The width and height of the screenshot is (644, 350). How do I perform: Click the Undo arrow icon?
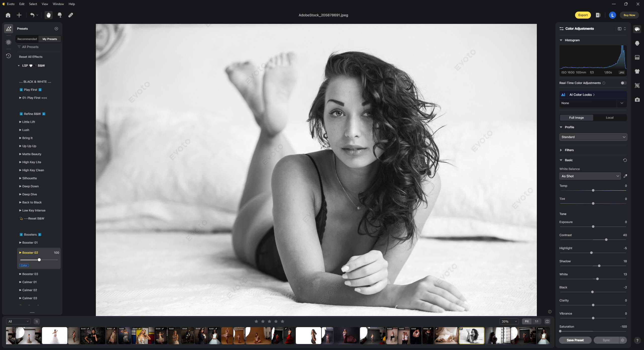(x=32, y=15)
